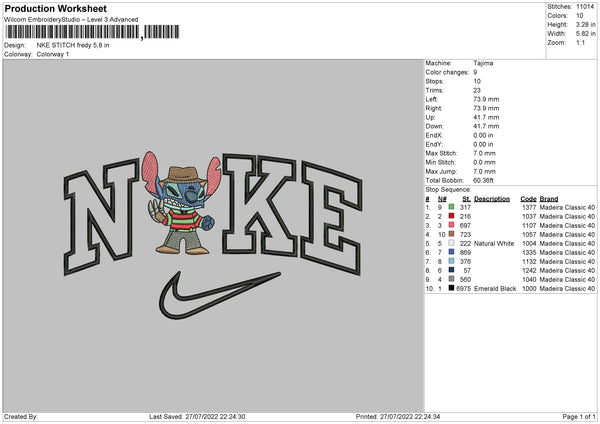Click the 'Max Stitch:' label
The height and width of the screenshot is (424, 600).
pos(441,153)
